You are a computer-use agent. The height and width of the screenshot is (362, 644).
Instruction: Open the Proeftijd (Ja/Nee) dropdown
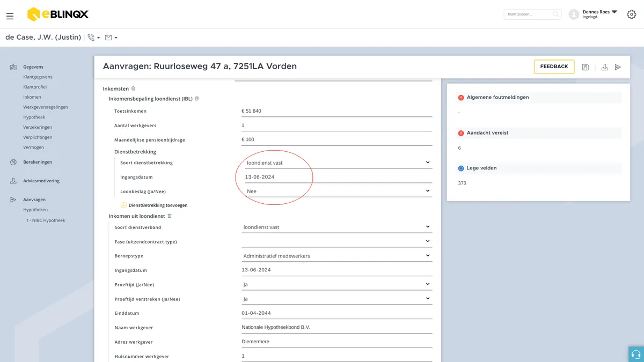337,284
